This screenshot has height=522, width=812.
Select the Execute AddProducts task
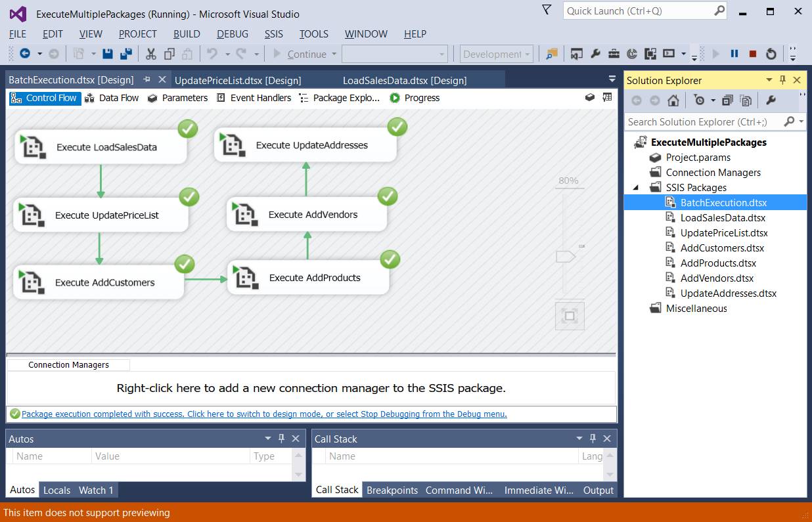308,278
